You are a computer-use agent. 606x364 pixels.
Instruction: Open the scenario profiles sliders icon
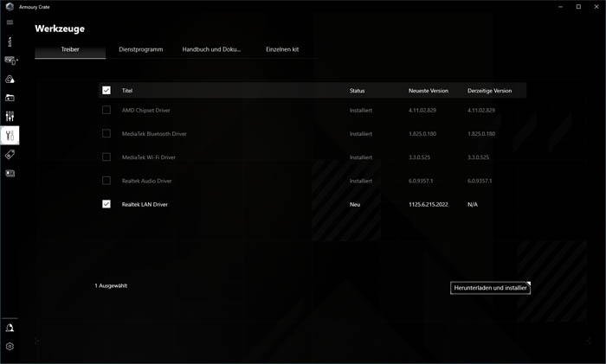[x=10, y=116]
